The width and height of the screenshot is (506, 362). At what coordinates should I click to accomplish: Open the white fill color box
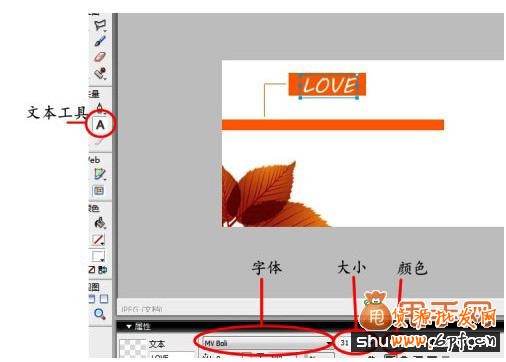pos(98,256)
